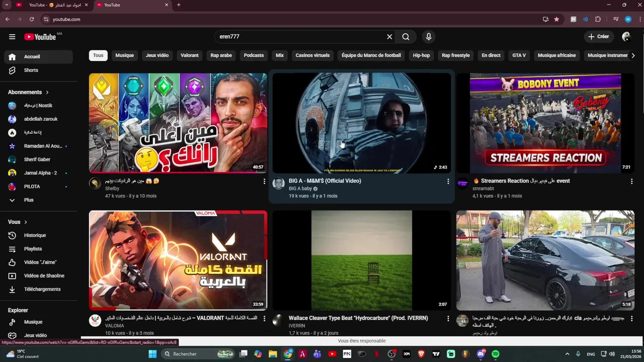Expand the Vous section
Image resolution: width=644 pixels, height=362 pixels.
click(x=18, y=222)
